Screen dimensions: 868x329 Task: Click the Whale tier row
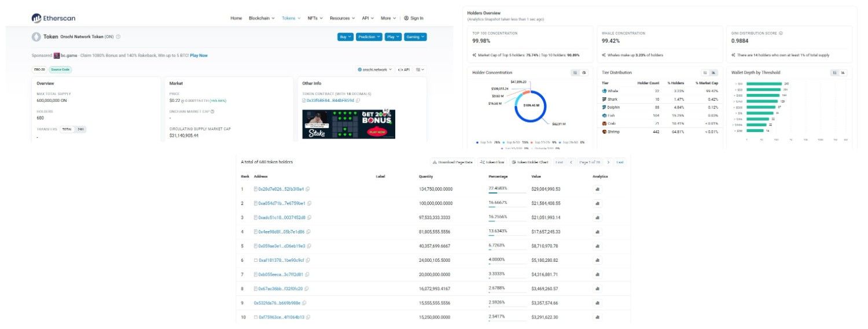pos(660,91)
